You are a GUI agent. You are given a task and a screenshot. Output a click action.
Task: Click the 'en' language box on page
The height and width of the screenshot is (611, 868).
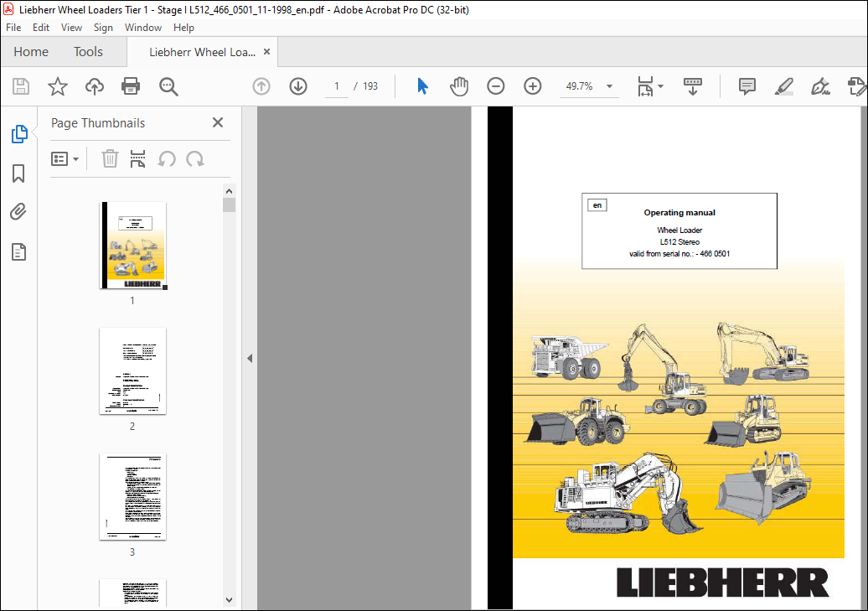[597, 205]
